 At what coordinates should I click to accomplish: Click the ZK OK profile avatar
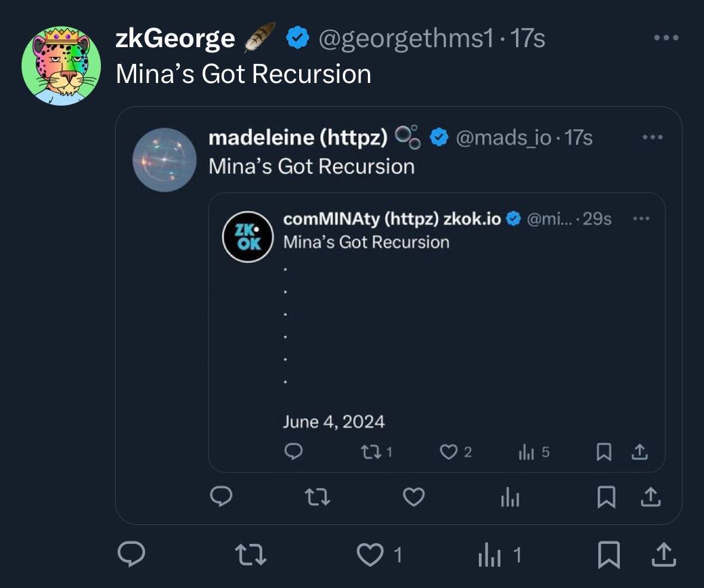pyautogui.click(x=247, y=237)
